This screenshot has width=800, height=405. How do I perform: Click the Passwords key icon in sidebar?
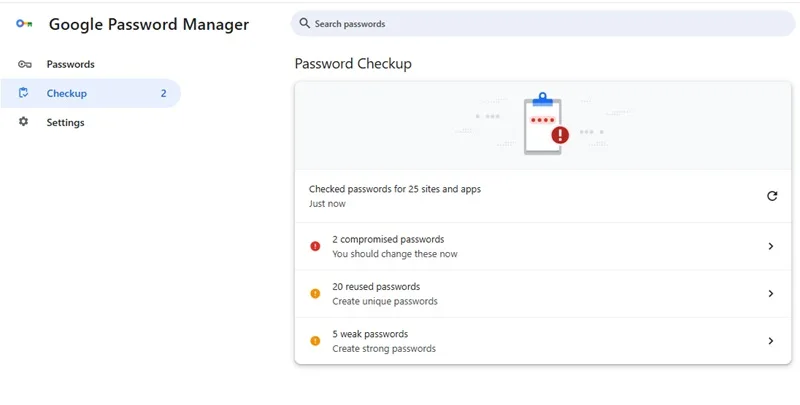click(x=24, y=64)
